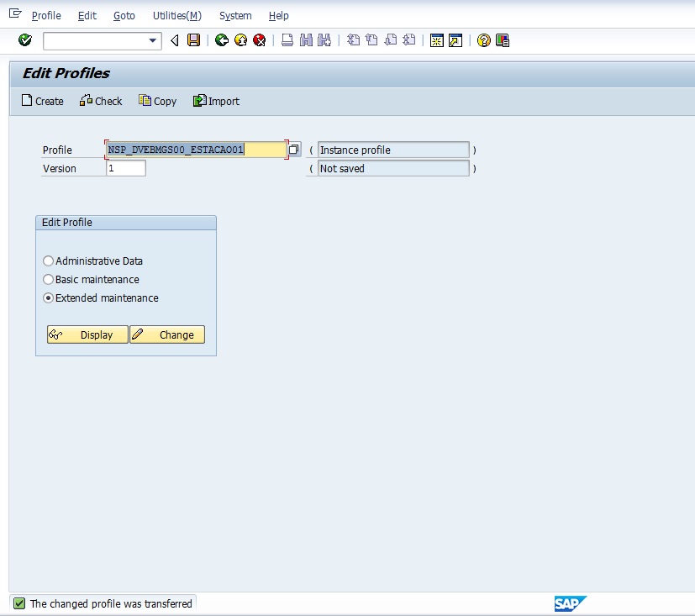The height and width of the screenshot is (616, 695).
Task: Select Extended maintenance radio button
Action: pos(49,298)
